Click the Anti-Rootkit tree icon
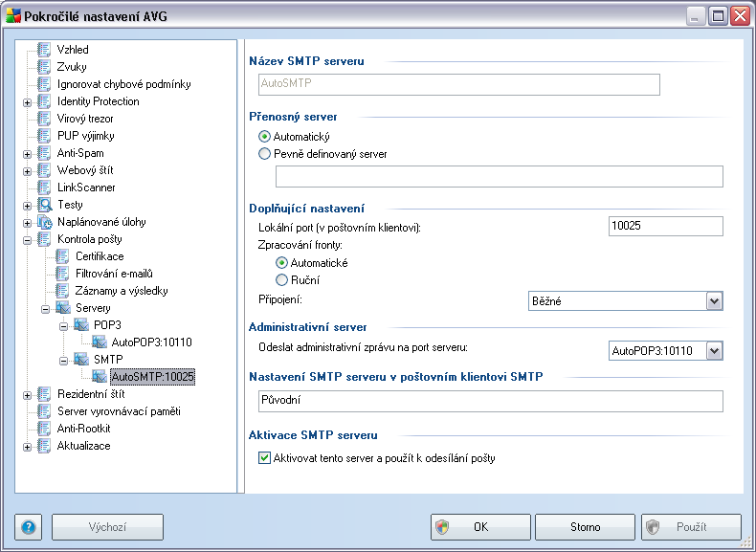Image resolution: width=756 pixels, height=552 pixels. (x=44, y=429)
